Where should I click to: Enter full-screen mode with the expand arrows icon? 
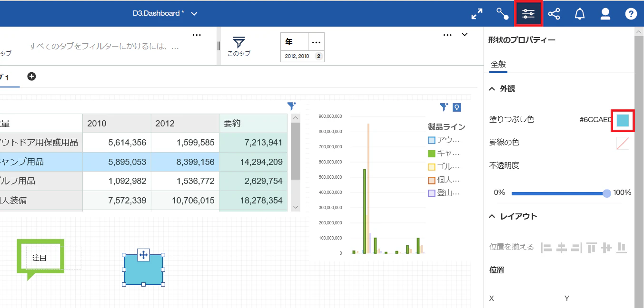(477, 14)
